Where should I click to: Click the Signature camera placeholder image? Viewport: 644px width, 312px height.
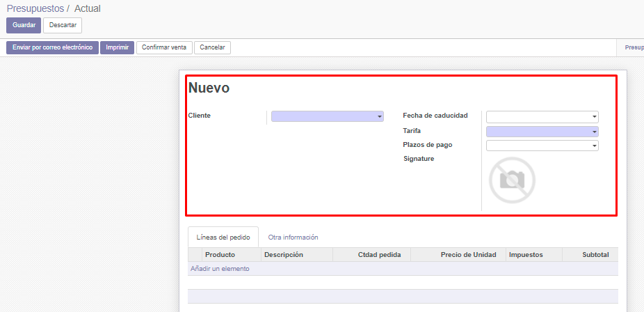pos(512,180)
